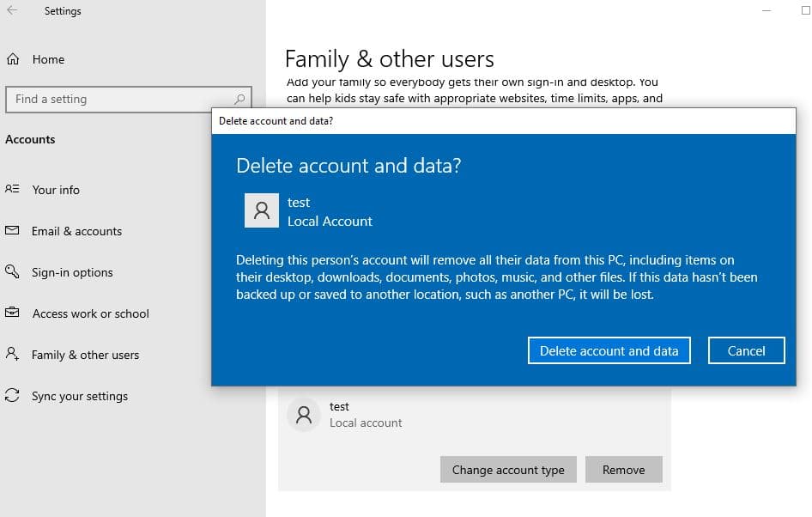Open Sync your settings page
This screenshot has width=812, height=517.
79,396
